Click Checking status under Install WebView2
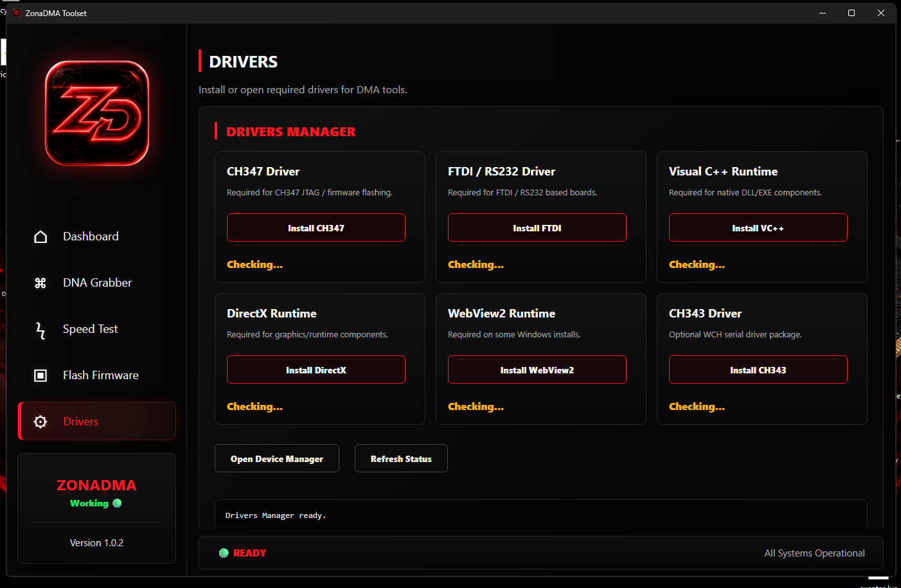Screen dimensions: 901x588 point(476,407)
